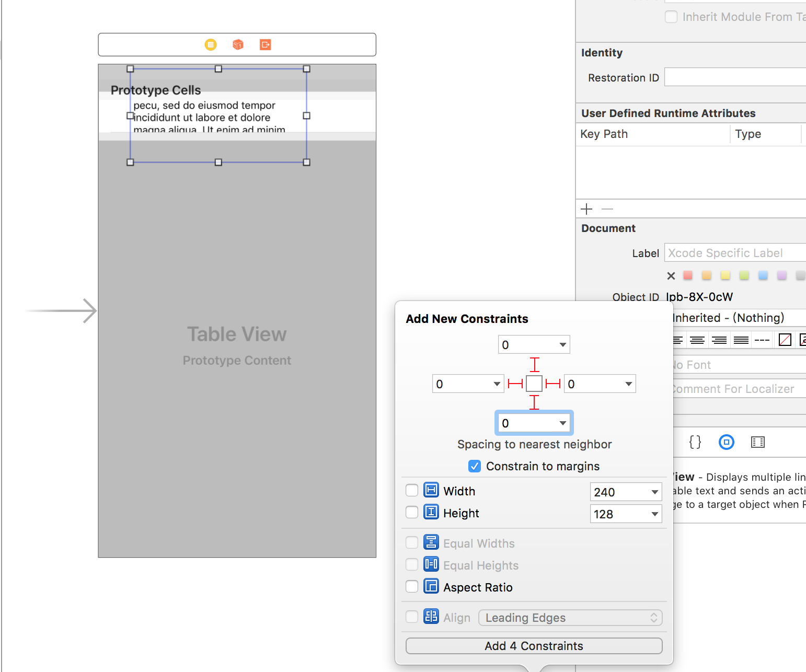Select the justified alignment option
The width and height of the screenshot is (806, 672).
click(x=741, y=340)
